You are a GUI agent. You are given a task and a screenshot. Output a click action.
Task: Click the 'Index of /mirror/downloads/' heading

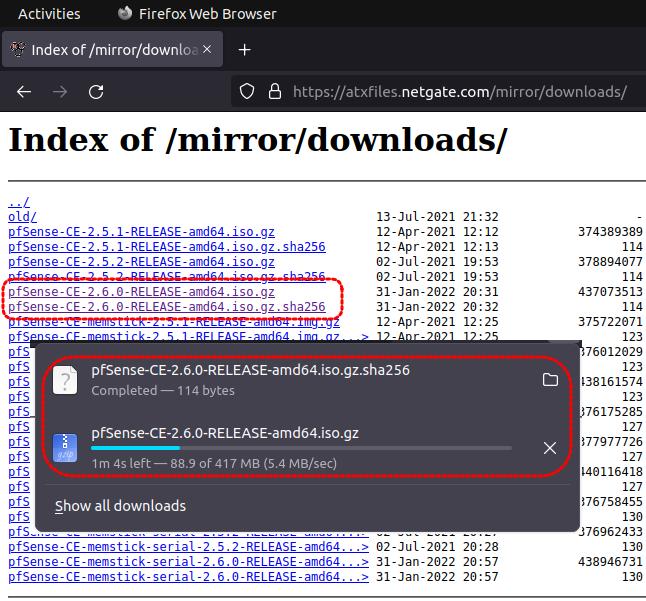click(x=258, y=140)
